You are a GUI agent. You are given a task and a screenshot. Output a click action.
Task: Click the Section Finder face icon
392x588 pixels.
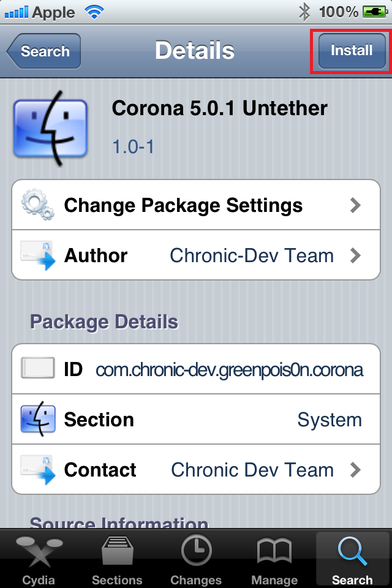pyautogui.click(x=38, y=420)
